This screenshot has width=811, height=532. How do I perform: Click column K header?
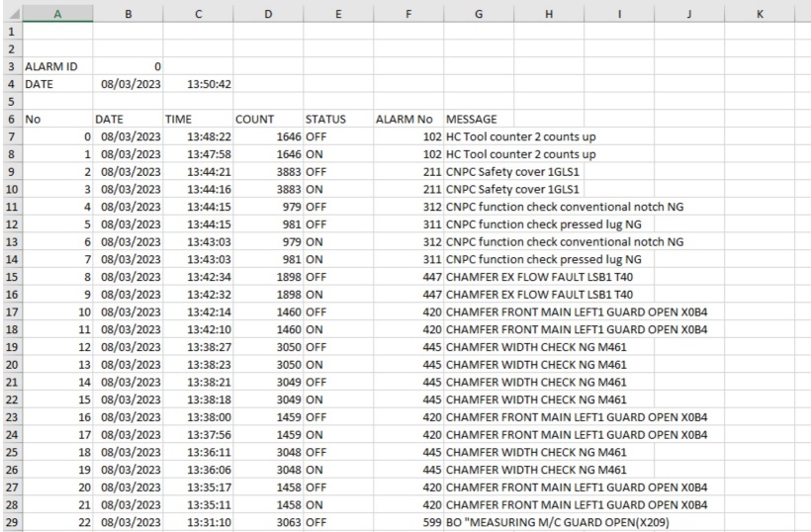click(x=760, y=10)
